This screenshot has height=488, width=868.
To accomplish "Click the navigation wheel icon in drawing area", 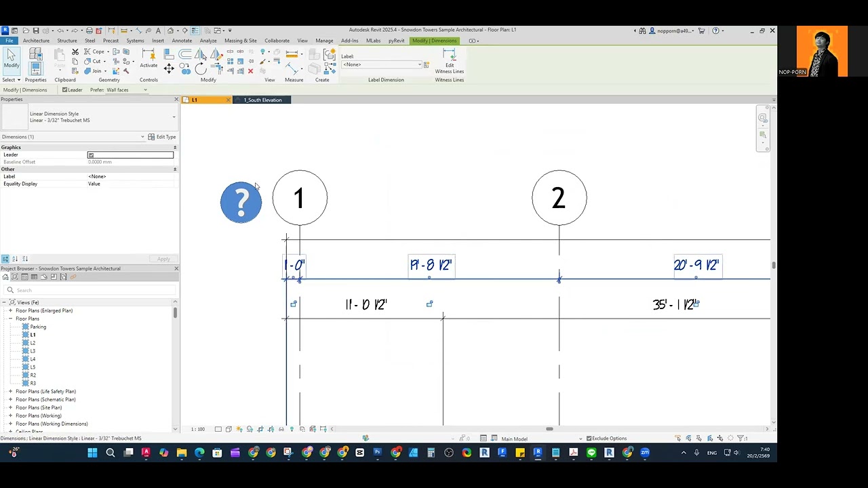I will tap(763, 119).
